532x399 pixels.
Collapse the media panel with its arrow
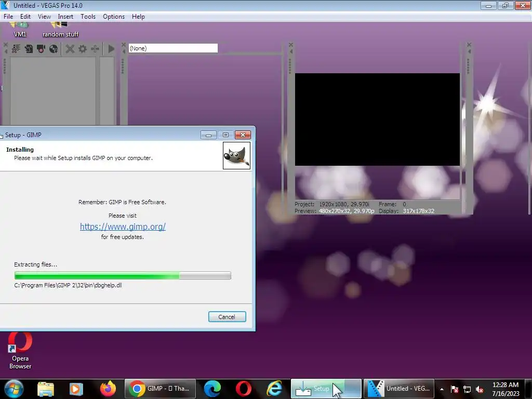[x=5, y=51]
